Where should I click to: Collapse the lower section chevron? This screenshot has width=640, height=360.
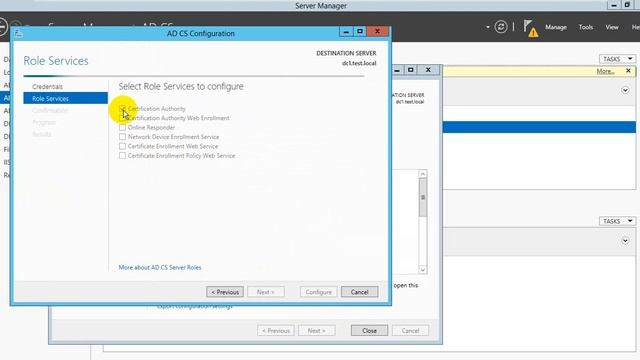tap(625, 241)
